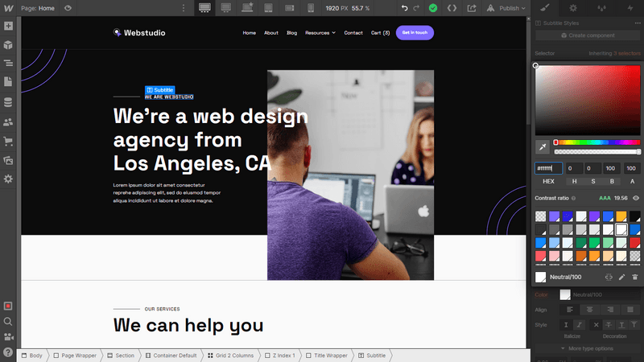Toggle preview mode eye icon
The width and height of the screenshot is (644, 362).
tap(68, 8)
